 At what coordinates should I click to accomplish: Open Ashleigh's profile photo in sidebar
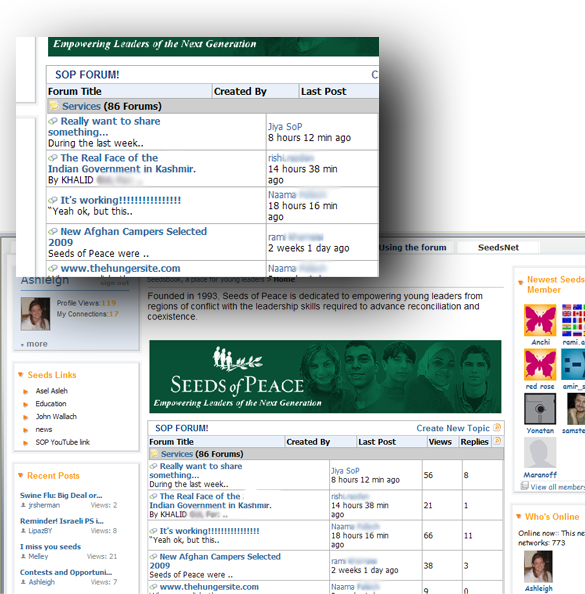click(35, 314)
